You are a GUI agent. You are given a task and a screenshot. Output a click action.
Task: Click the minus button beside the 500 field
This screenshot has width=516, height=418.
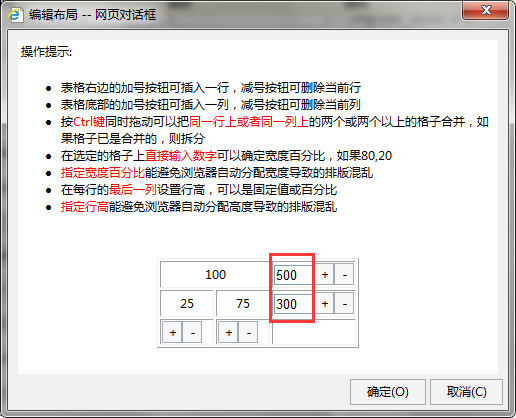coord(344,275)
